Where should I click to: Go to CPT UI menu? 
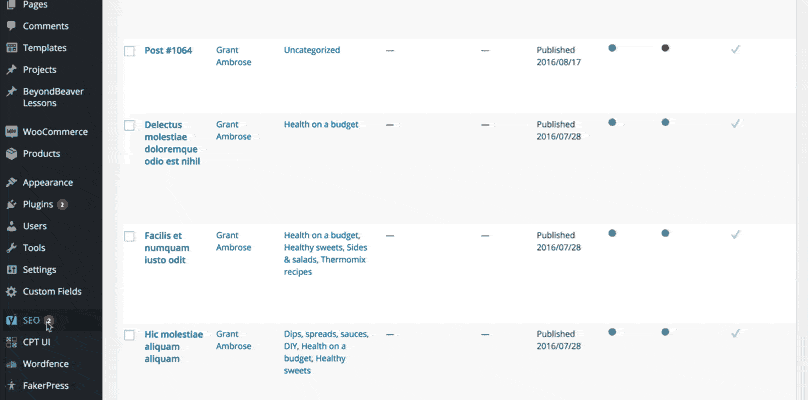click(37, 342)
